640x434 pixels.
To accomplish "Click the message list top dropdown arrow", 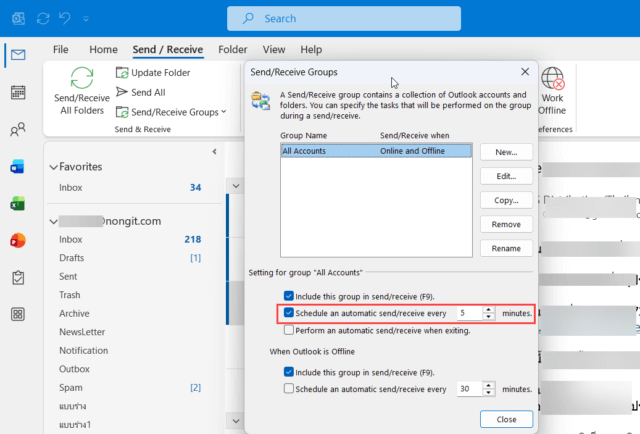I will [236, 186].
